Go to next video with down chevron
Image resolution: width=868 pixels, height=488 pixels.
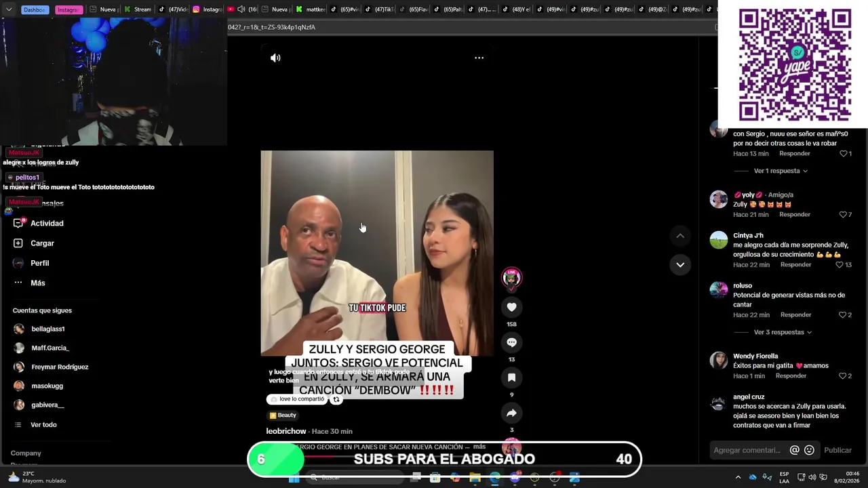click(680, 264)
